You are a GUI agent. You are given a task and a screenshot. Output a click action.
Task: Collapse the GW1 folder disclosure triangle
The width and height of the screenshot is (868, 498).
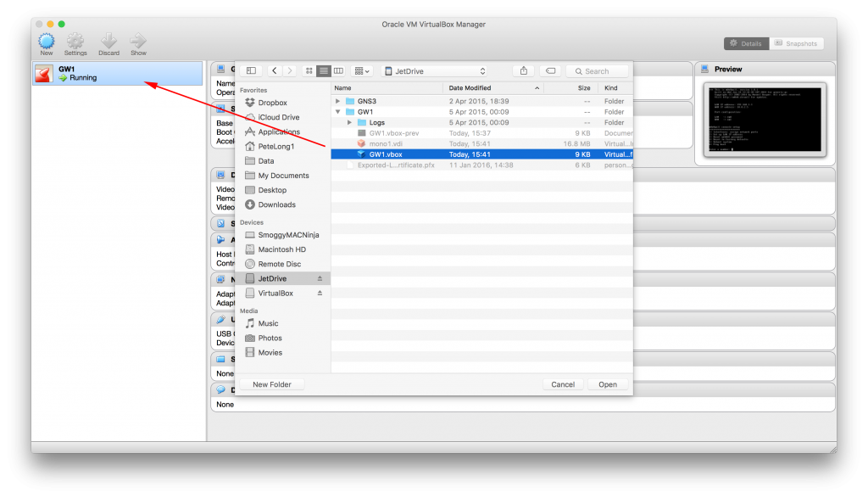coord(338,109)
